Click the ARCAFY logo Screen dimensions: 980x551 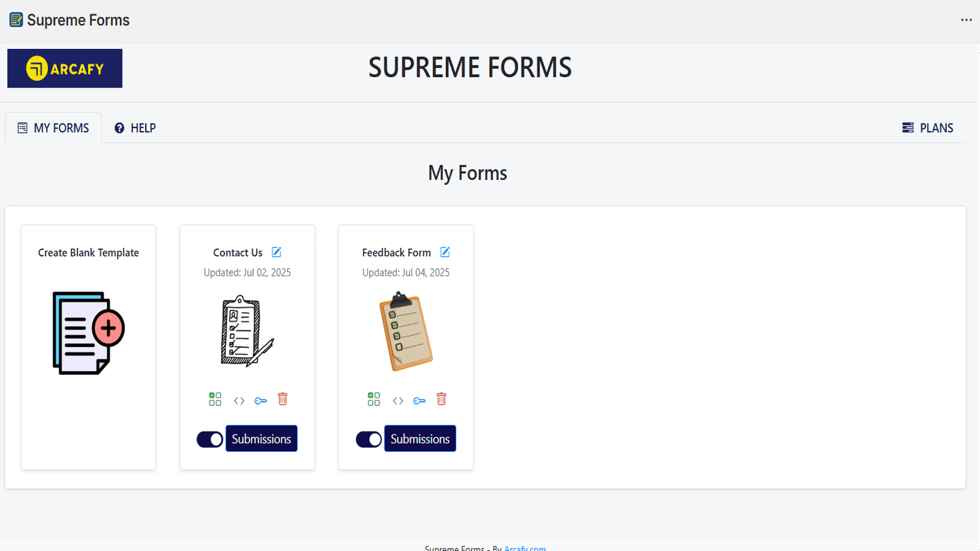tap(64, 68)
